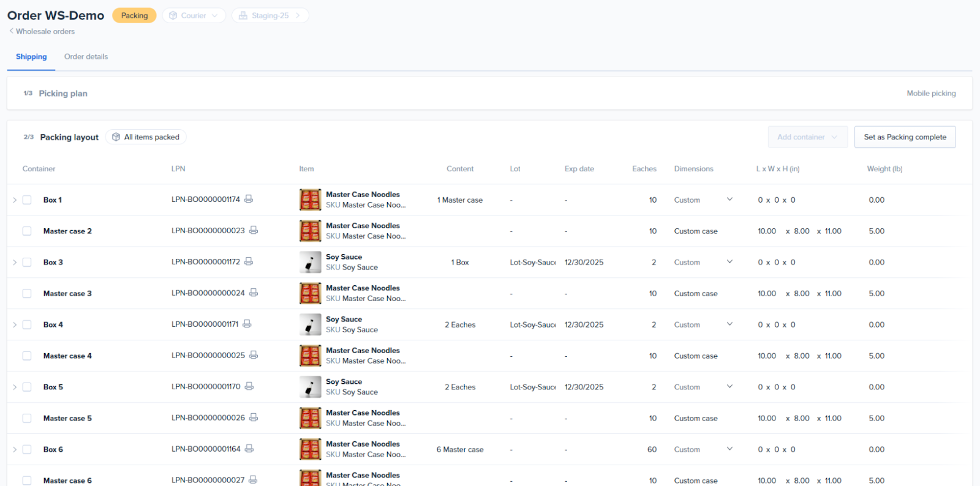Click printer icon beside LPN-BO0000001164

249,449
